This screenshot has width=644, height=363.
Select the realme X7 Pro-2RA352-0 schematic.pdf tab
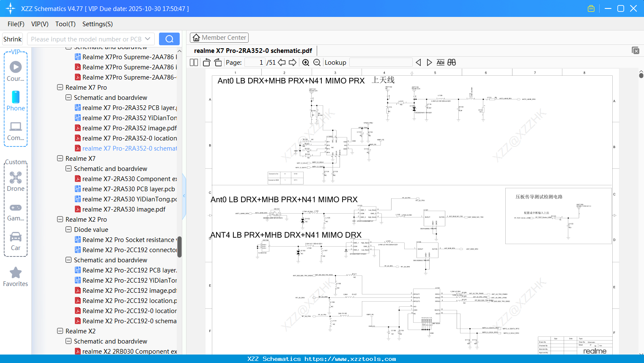(253, 51)
